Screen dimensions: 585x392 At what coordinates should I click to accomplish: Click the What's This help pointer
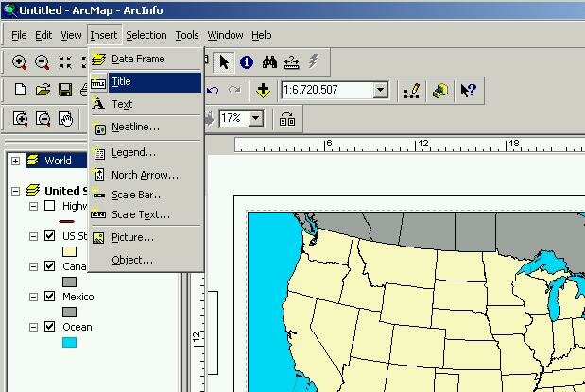click(468, 91)
